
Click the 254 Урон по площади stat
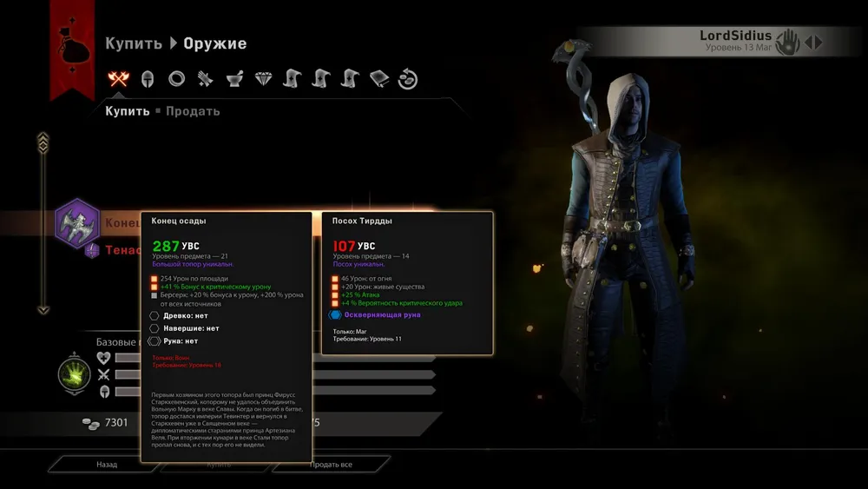tap(194, 279)
